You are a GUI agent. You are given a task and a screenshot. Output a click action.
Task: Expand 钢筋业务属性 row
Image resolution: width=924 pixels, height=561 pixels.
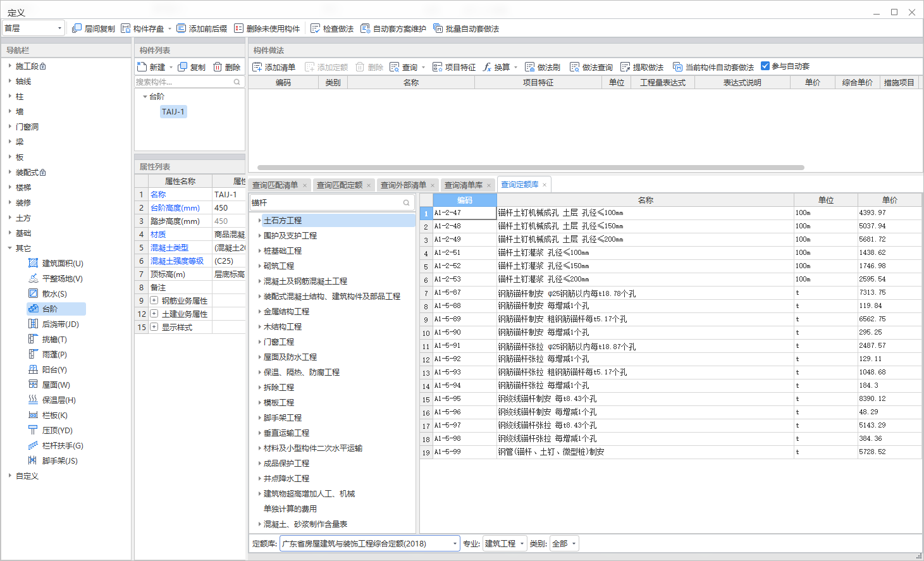click(154, 300)
